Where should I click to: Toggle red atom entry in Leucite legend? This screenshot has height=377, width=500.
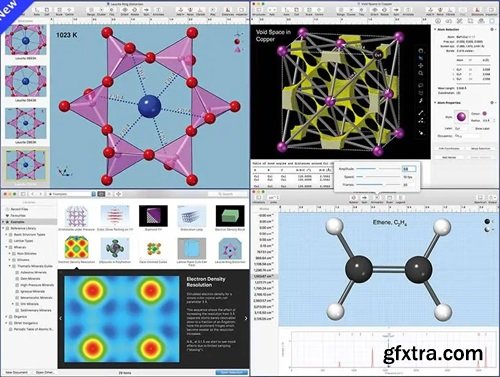click(x=237, y=42)
